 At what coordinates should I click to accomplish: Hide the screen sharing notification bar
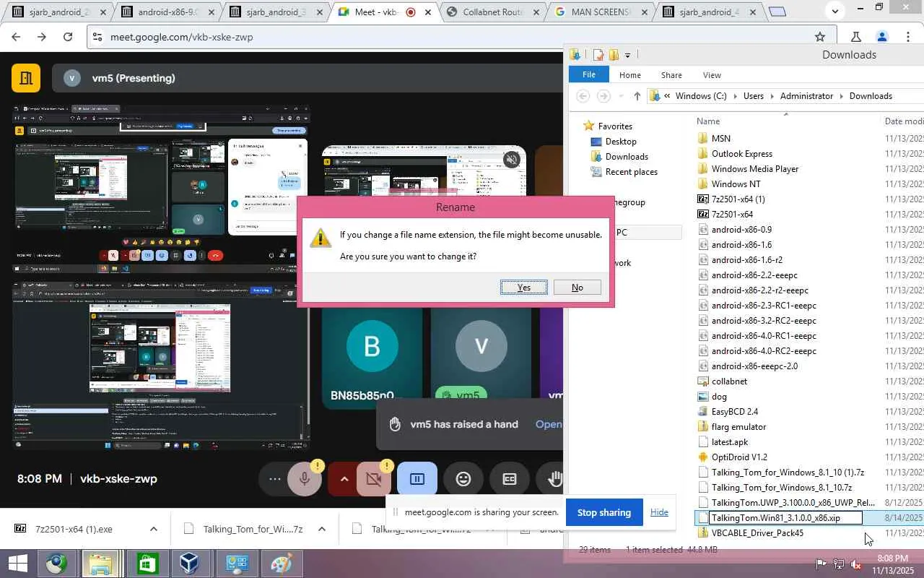[659, 512]
